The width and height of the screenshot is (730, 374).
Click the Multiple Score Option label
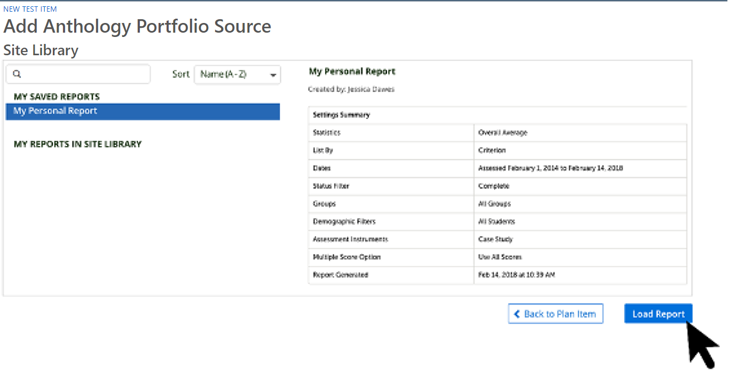point(346,257)
